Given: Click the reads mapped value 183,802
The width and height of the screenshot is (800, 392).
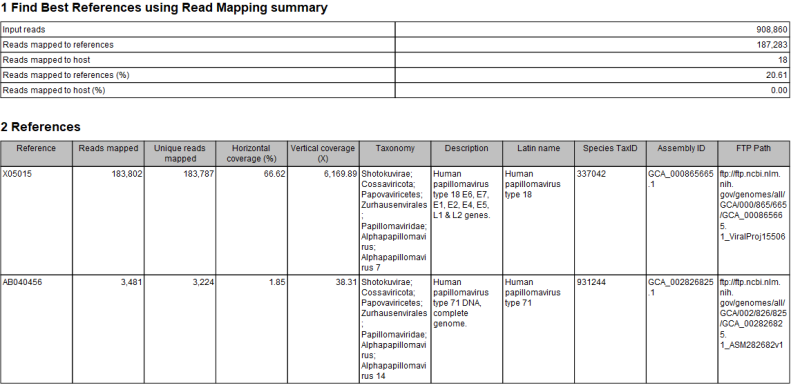Looking at the screenshot, I should pos(127,174).
